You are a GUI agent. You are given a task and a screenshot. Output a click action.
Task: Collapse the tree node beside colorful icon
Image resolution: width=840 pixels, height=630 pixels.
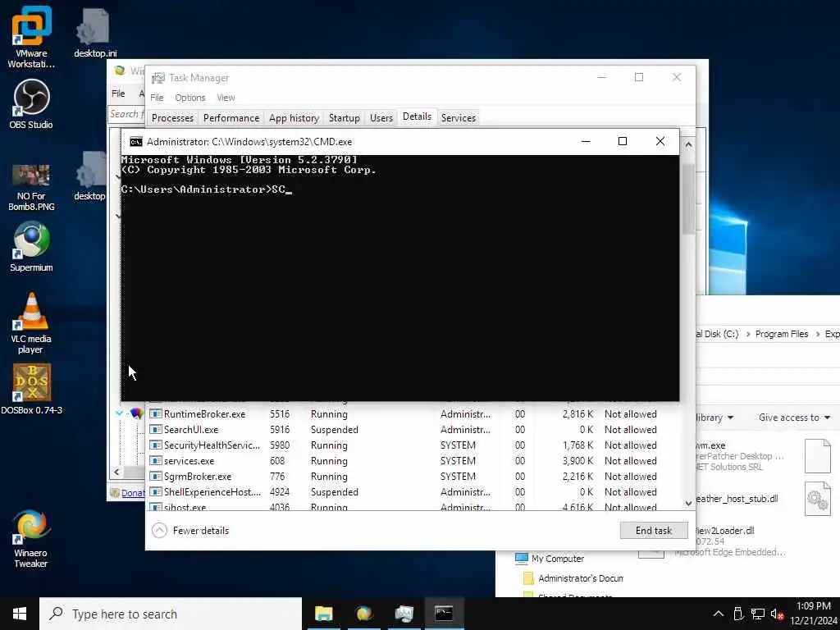tap(120, 413)
